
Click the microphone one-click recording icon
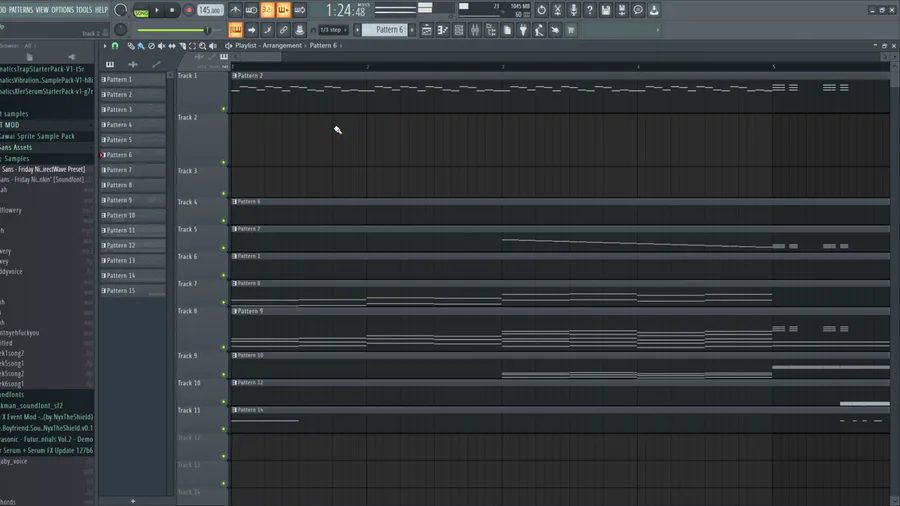pos(573,10)
